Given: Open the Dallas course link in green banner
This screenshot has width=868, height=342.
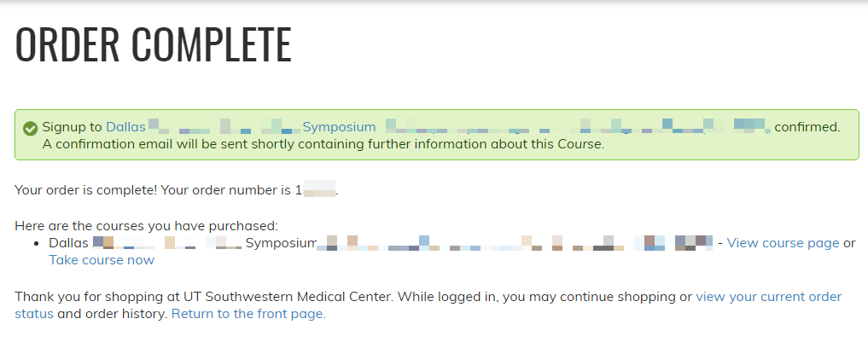Looking at the screenshot, I should coord(125,127).
